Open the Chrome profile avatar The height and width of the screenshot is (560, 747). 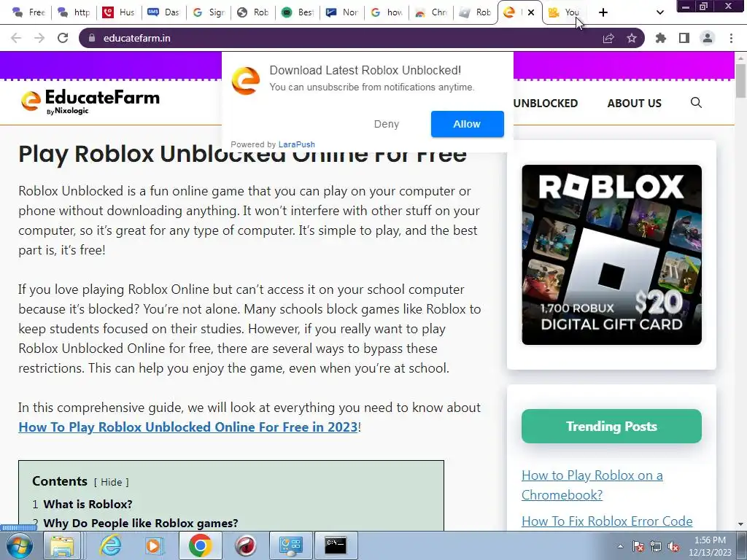click(x=708, y=38)
